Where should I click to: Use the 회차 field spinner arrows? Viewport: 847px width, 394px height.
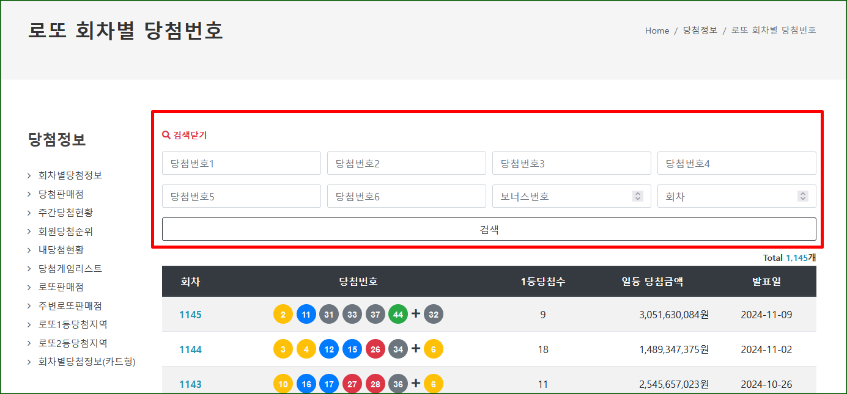click(x=803, y=196)
